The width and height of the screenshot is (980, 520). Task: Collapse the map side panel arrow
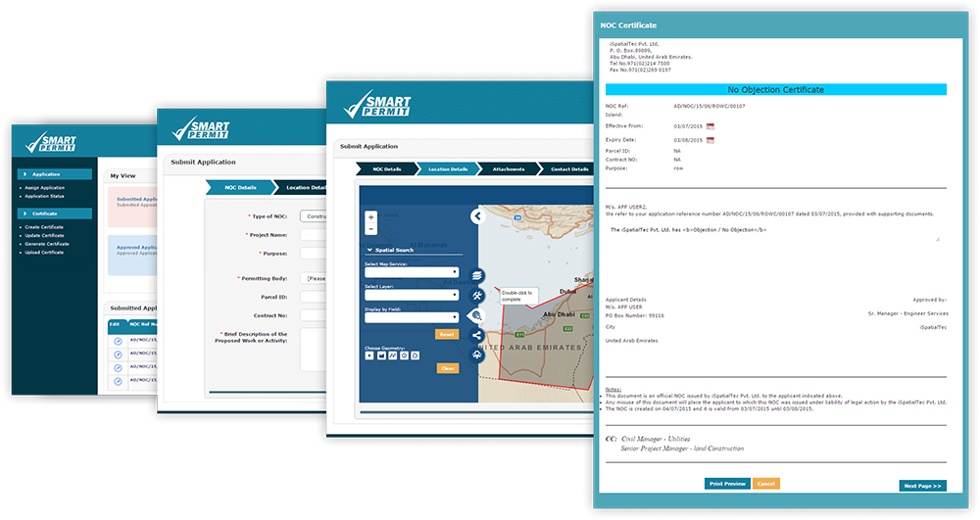click(x=477, y=216)
